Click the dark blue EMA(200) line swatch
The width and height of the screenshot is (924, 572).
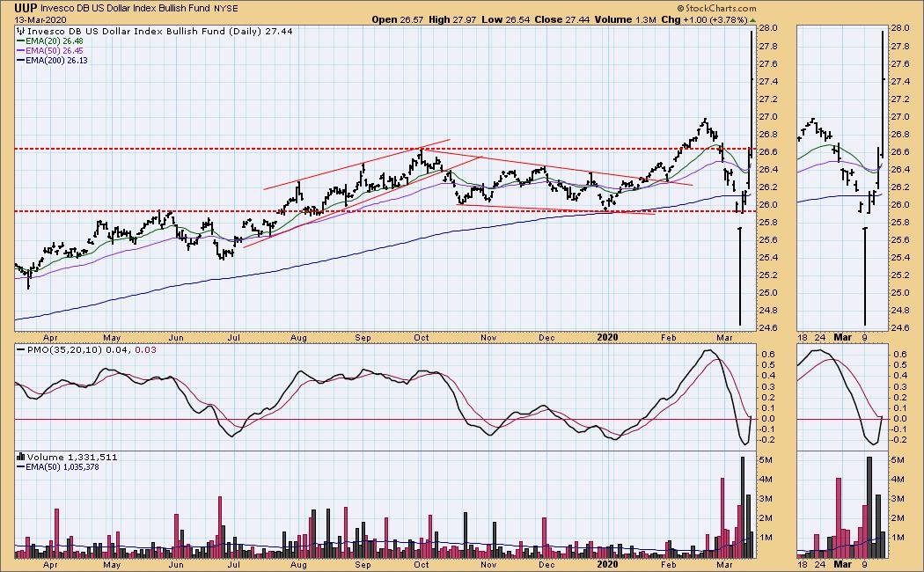[x=20, y=60]
